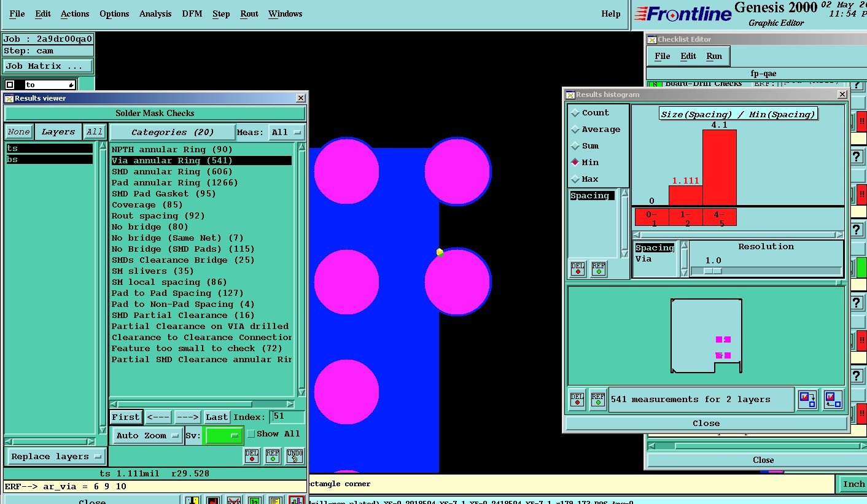Click the tall 4.1 histogram bar
The height and width of the screenshot is (504, 867).
(x=720, y=168)
